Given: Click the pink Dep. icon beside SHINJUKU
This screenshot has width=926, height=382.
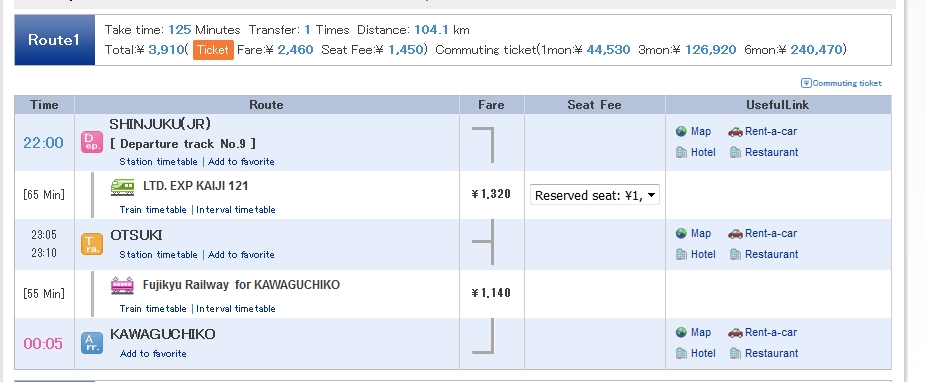Looking at the screenshot, I should [92, 142].
